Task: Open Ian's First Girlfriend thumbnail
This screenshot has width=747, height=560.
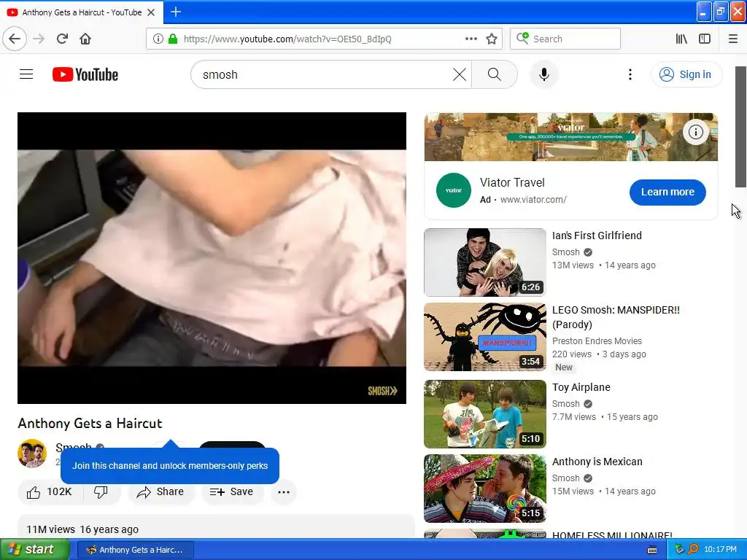Action: pos(485,262)
